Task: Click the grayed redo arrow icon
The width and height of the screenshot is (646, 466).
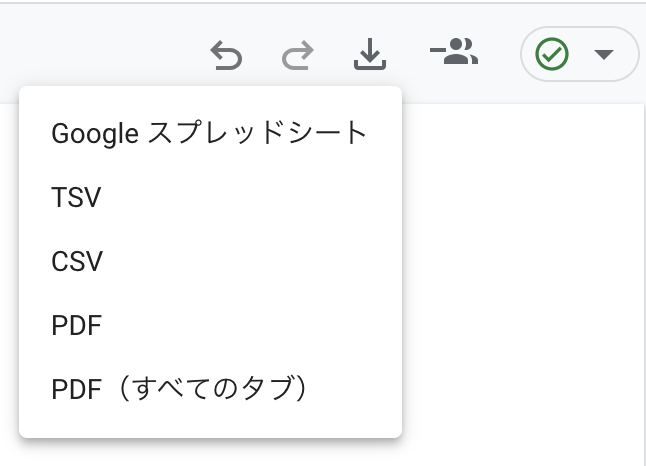Action: pos(297,55)
